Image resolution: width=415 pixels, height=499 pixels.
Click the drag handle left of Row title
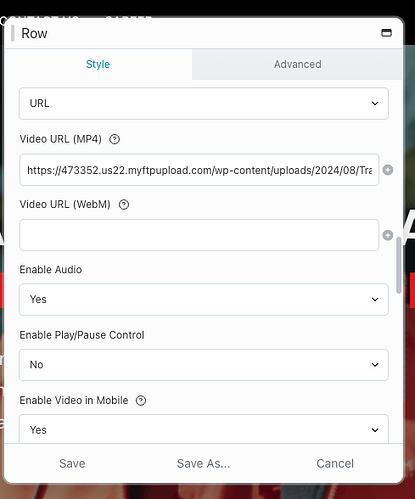[13, 33]
